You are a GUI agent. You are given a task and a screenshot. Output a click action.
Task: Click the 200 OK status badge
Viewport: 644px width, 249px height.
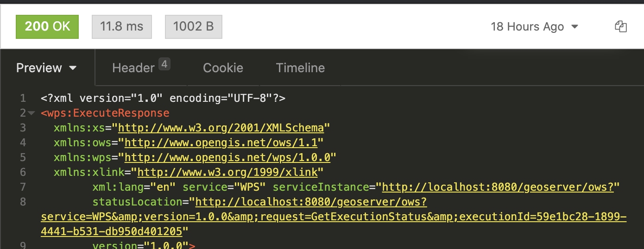(47, 26)
